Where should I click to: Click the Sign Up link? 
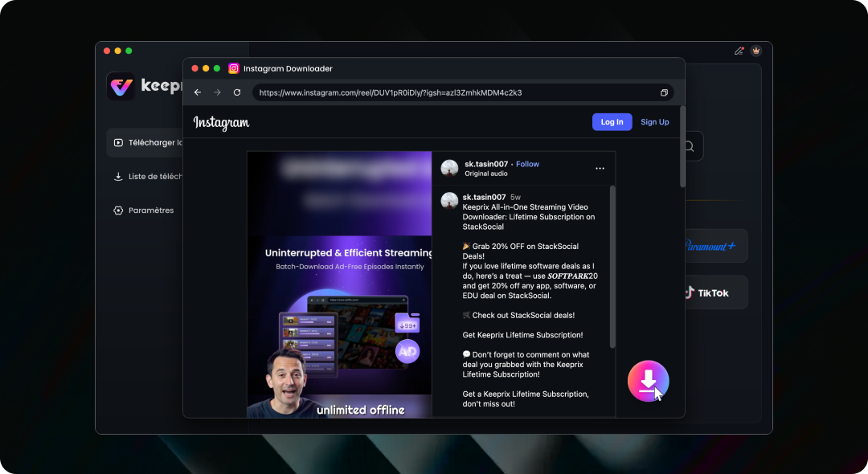[655, 121]
